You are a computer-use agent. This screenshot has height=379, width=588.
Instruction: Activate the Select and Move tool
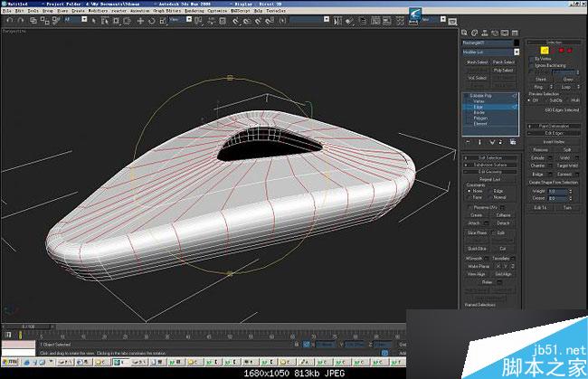pos(140,21)
